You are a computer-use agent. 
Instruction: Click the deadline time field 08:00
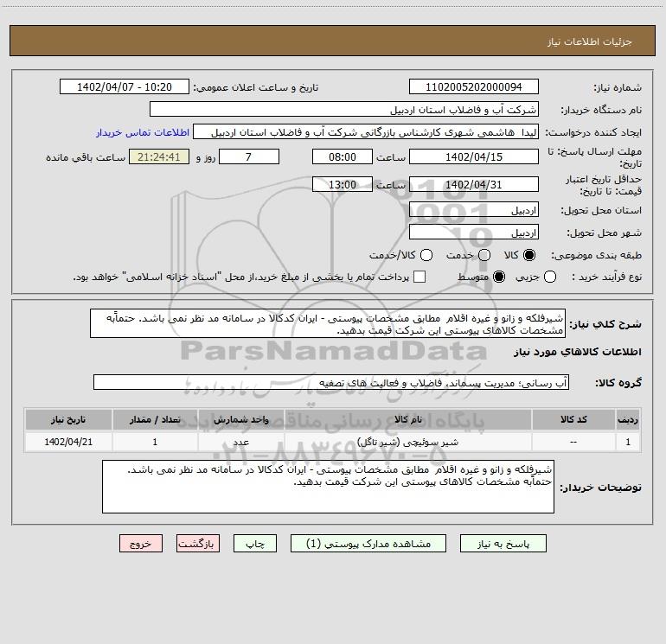point(343,156)
